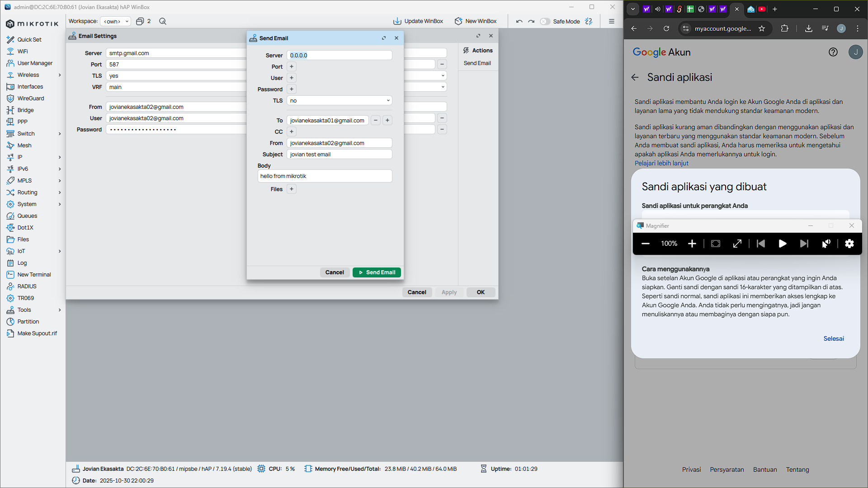
Task: Click the undo arrow in WinBox toolbar
Action: [x=519, y=21]
